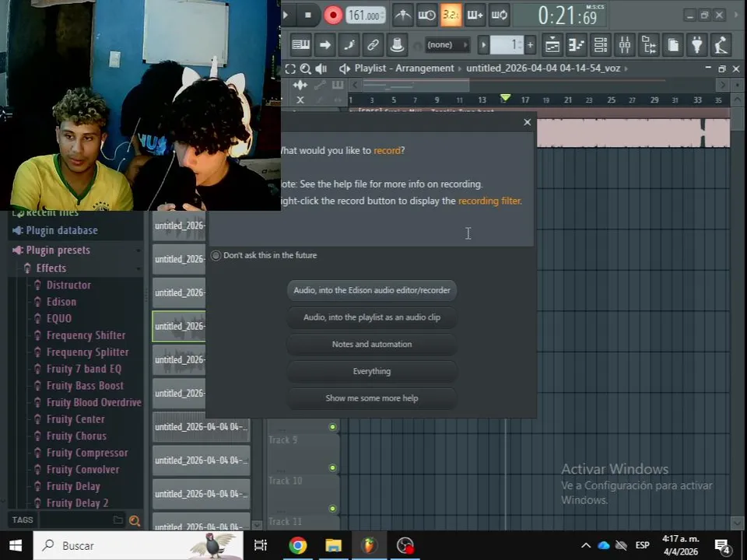Stop playback with the square stop button
The height and width of the screenshot is (560, 747).
pyautogui.click(x=308, y=16)
